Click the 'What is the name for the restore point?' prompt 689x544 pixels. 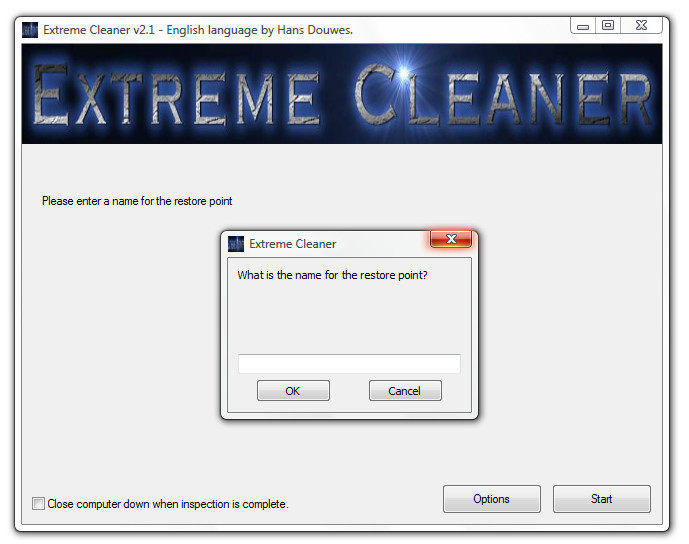[333, 275]
